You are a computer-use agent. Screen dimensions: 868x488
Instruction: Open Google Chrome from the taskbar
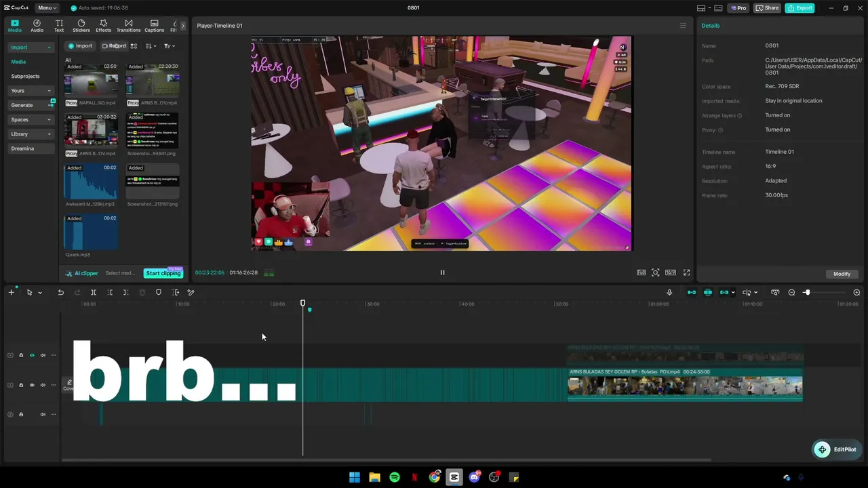434,477
